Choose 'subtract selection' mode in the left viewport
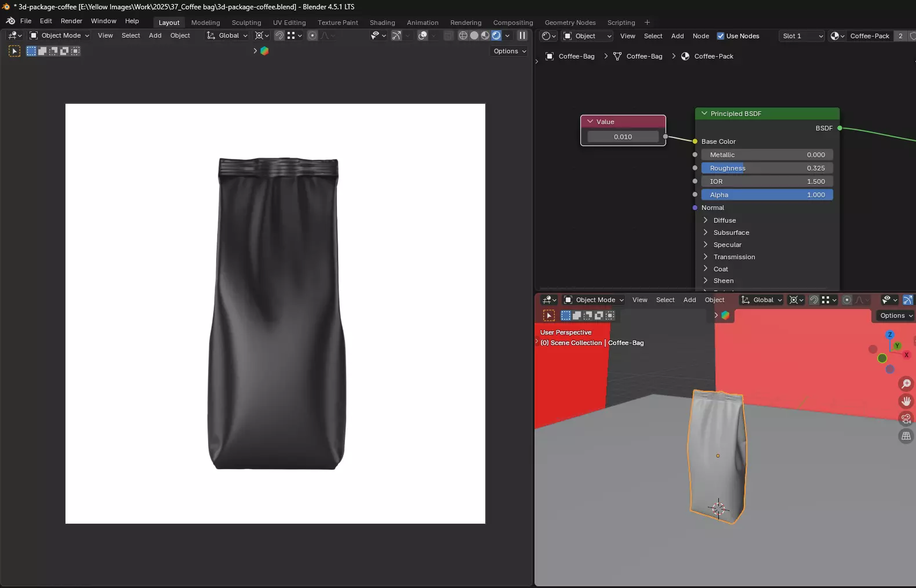Viewport: 916px width, 588px height. (x=53, y=51)
